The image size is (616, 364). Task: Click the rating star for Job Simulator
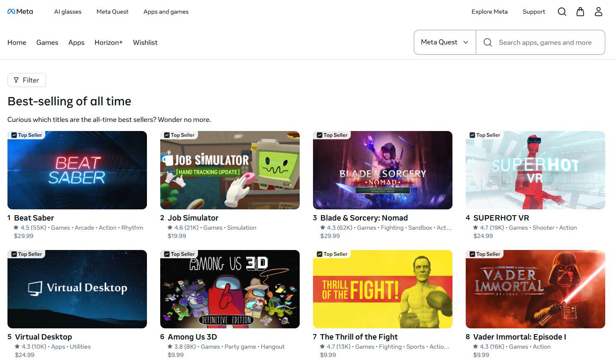pos(170,228)
